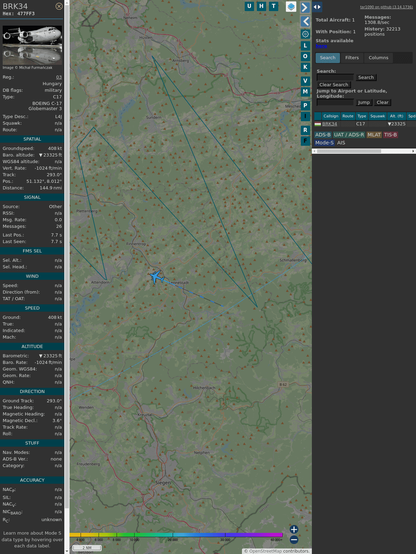
Task: Open the map layer switcher cube icon
Action: (291, 6)
